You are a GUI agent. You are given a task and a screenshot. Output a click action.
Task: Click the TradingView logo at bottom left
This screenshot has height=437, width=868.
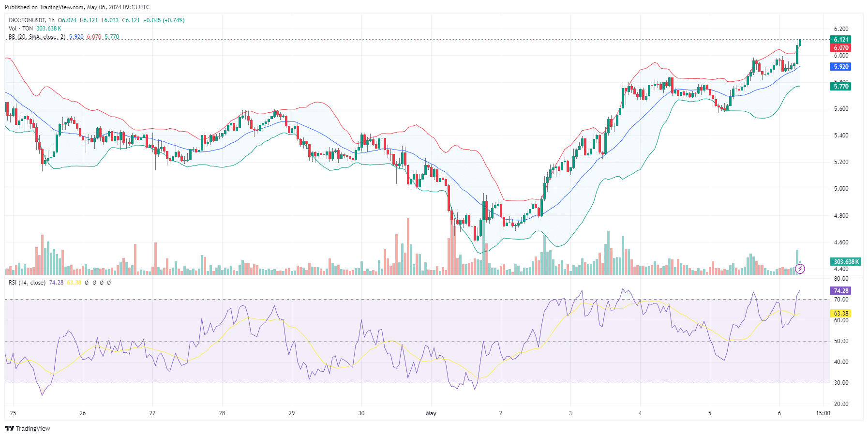click(28, 428)
